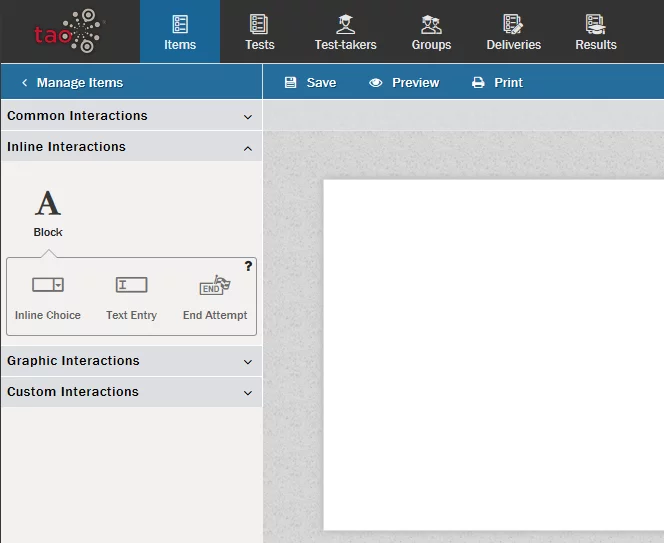
Task: Select the Block text interaction icon
Action: 48,204
